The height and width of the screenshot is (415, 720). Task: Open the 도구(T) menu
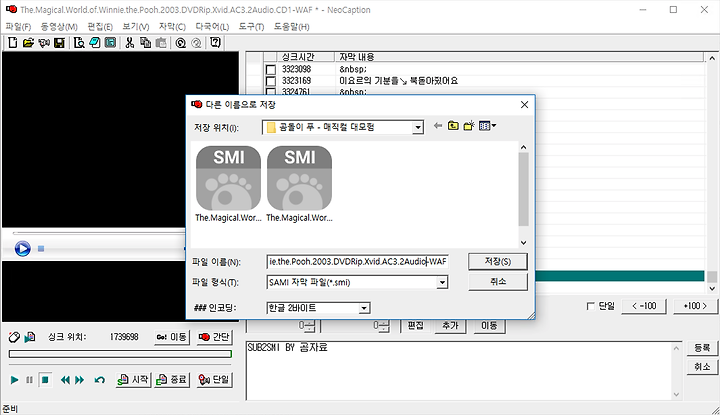pos(251,27)
